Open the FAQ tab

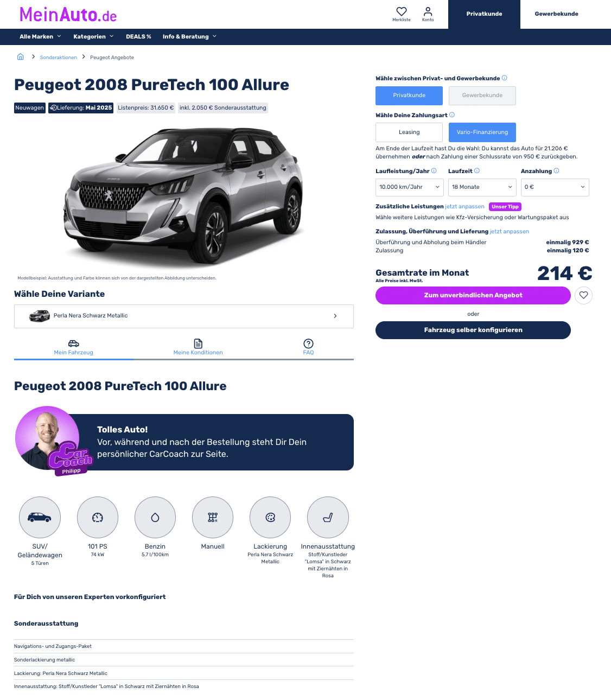(308, 347)
